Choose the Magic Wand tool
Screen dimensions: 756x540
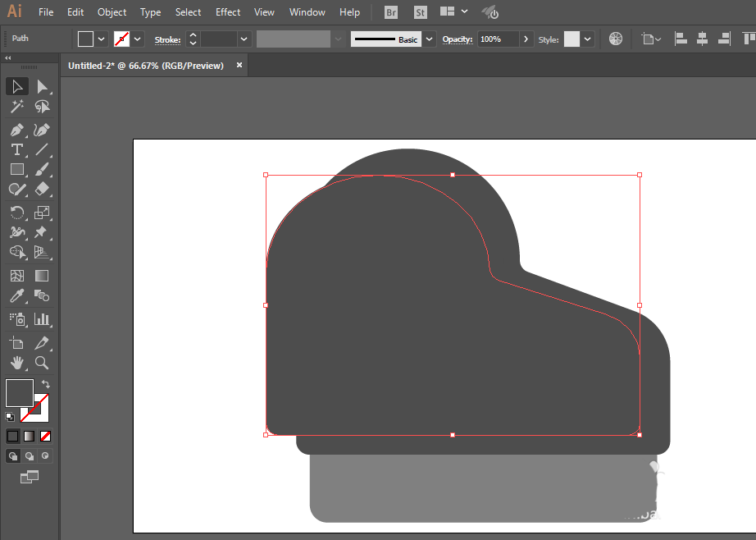tap(17, 106)
